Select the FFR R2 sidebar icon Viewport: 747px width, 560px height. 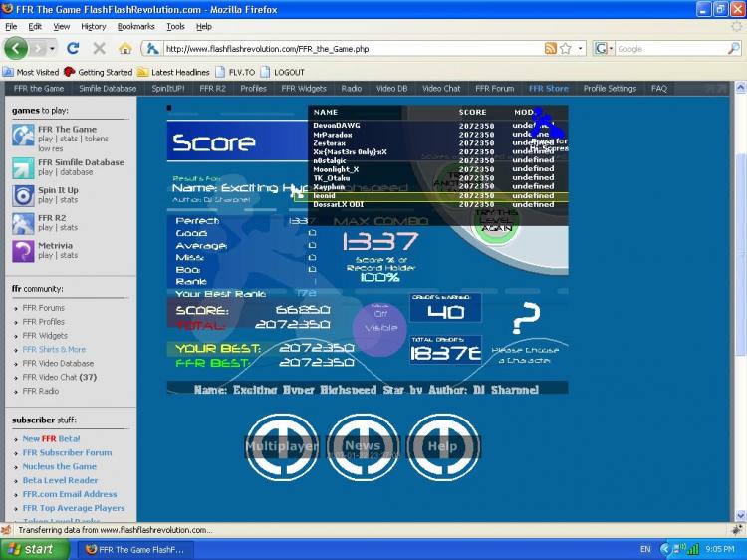pos(23,224)
